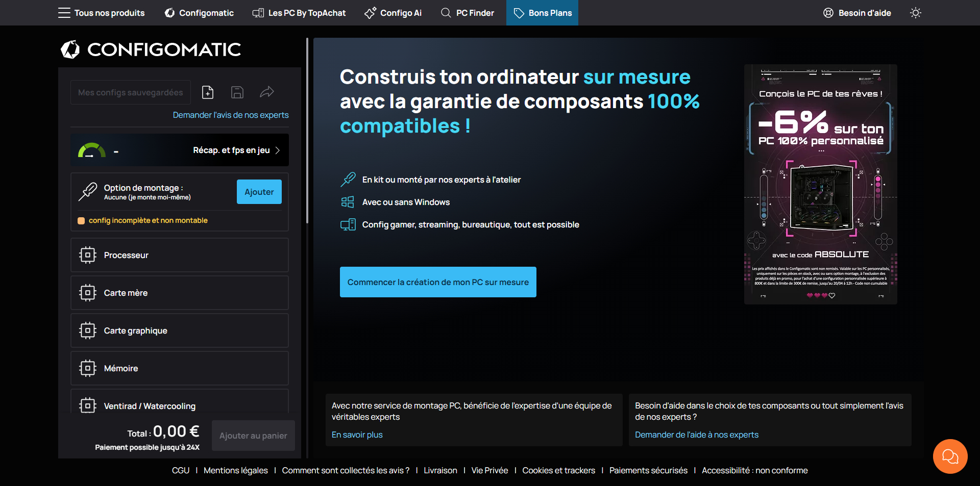Click the chip icon next to Ventirad / Watercooling
This screenshot has width=980, height=486.
tap(88, 405)
